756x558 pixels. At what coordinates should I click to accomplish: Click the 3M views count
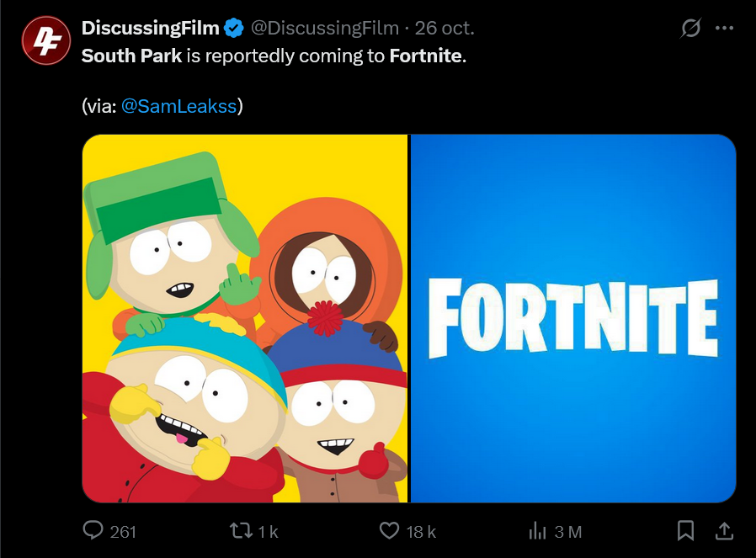coord(568,531)
